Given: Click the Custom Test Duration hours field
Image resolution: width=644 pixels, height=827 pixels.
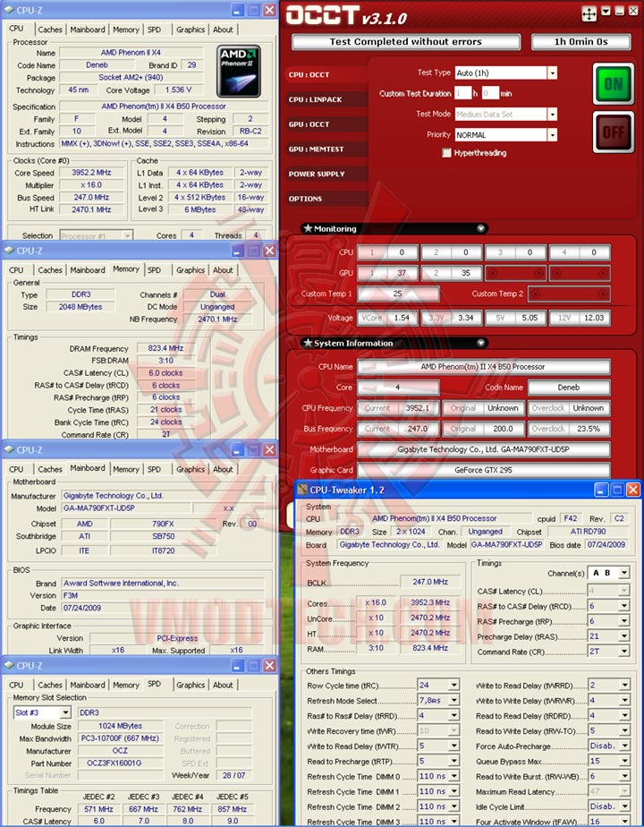Looking at the screenshot, I should click(x=462, y=93).
